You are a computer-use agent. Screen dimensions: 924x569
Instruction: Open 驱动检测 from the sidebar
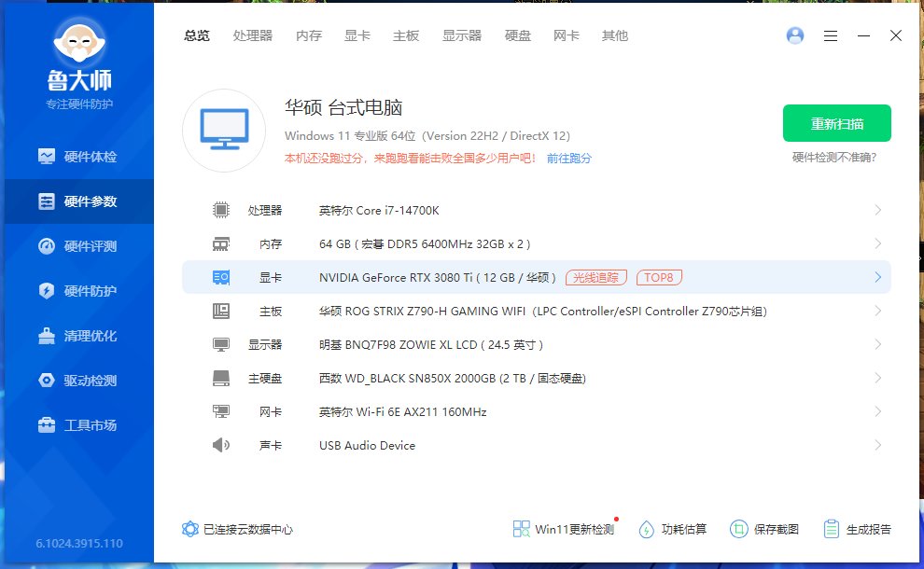[x=45, y=380]
